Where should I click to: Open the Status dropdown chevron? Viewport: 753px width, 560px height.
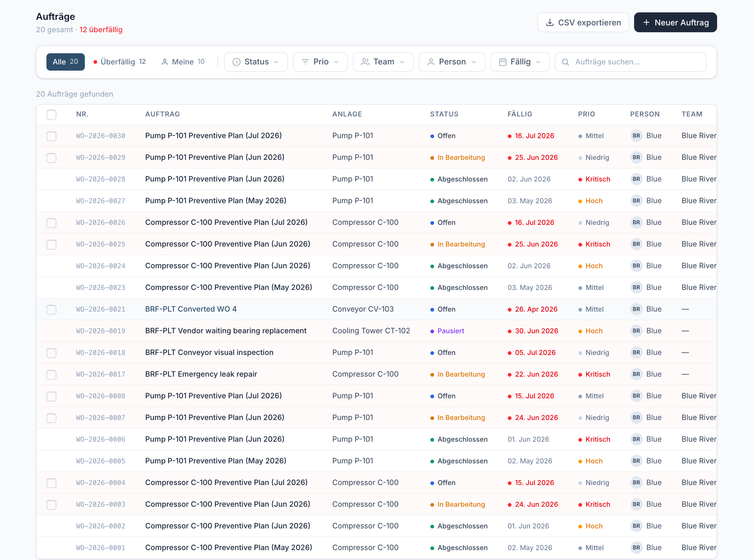coord(276,62)
